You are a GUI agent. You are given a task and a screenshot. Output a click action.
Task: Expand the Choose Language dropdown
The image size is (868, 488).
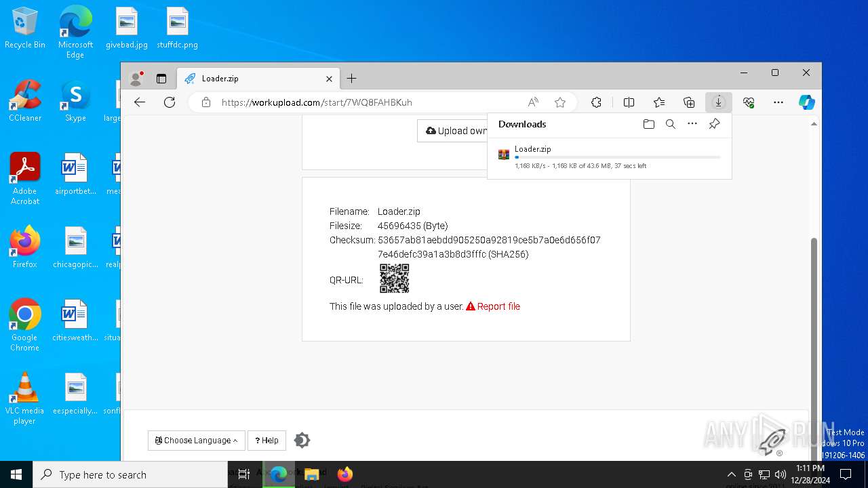197,441
